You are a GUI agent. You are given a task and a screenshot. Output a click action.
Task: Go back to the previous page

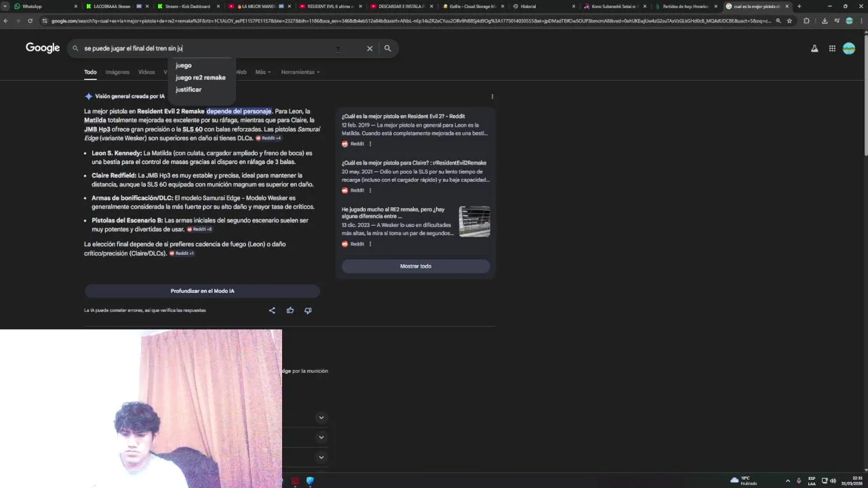coord(5,21)
